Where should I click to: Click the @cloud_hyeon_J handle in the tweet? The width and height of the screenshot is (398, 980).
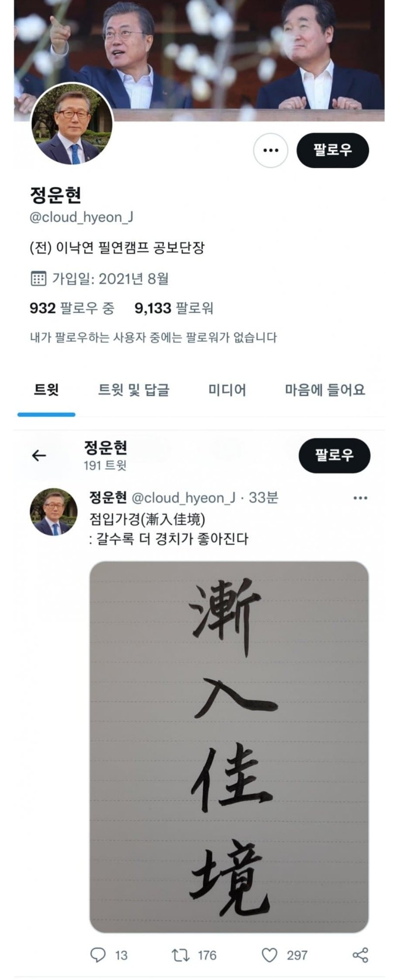click(184, 498)
